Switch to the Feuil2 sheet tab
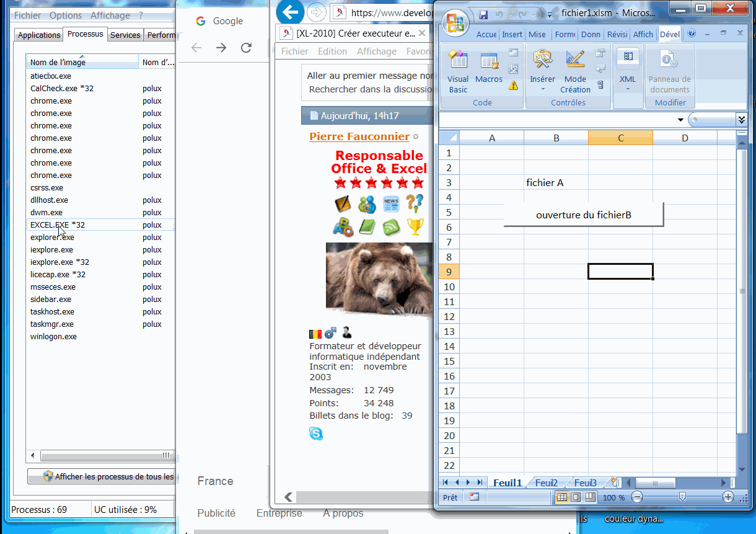The width and height of the screenshot is (756, 534). tap(547, 483)
